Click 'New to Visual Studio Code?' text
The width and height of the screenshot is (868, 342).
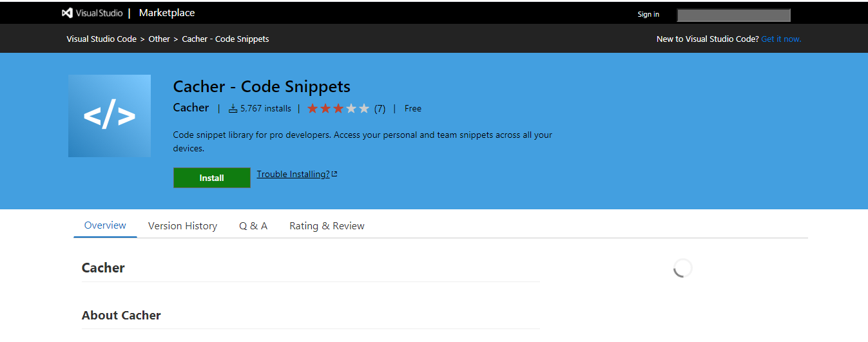pyautogui.click(x=708, y=39)
